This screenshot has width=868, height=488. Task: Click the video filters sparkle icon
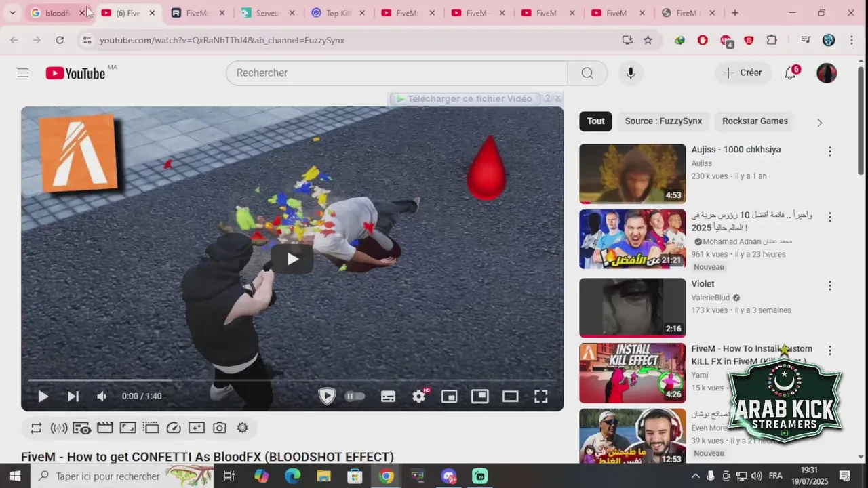[x=197, y=428]
